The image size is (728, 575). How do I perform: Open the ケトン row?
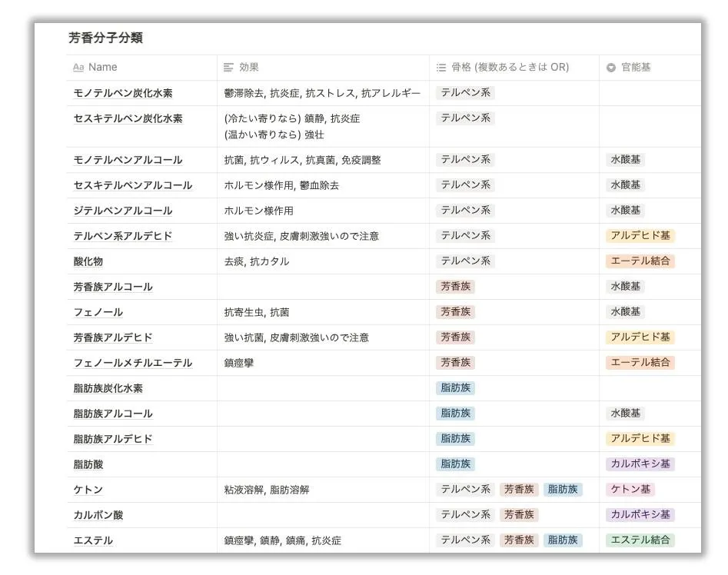coord(88,490)
